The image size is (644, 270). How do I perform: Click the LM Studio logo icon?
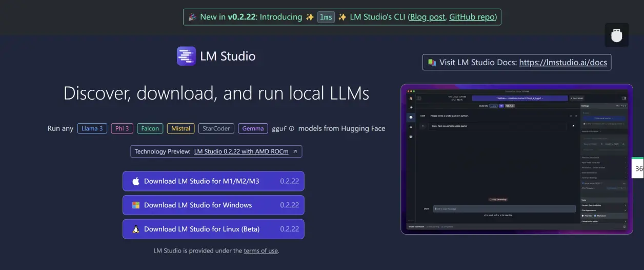186,56
